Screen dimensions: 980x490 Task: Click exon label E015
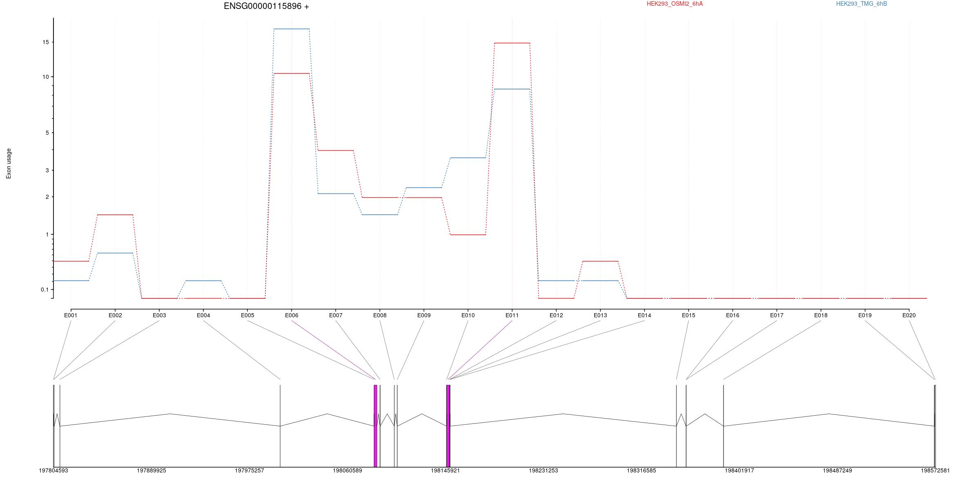tap(688, 315)
